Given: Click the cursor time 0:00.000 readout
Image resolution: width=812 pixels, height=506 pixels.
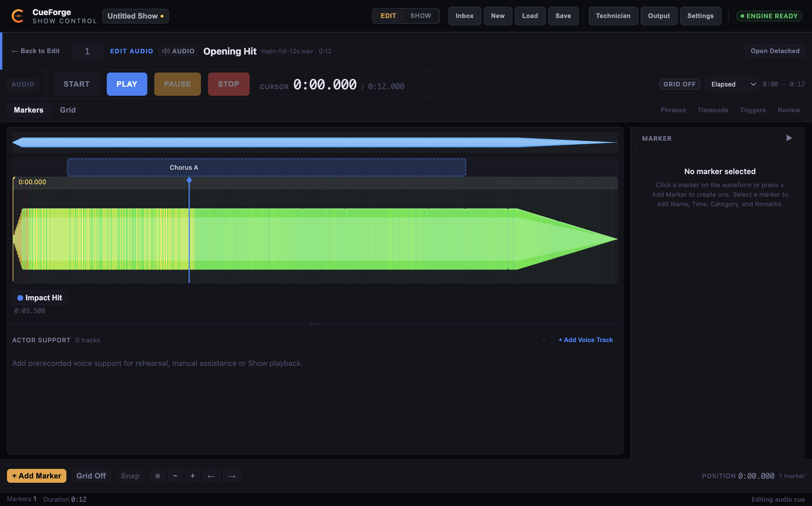Looking at the screenshot, I should (x=325, y=85).
